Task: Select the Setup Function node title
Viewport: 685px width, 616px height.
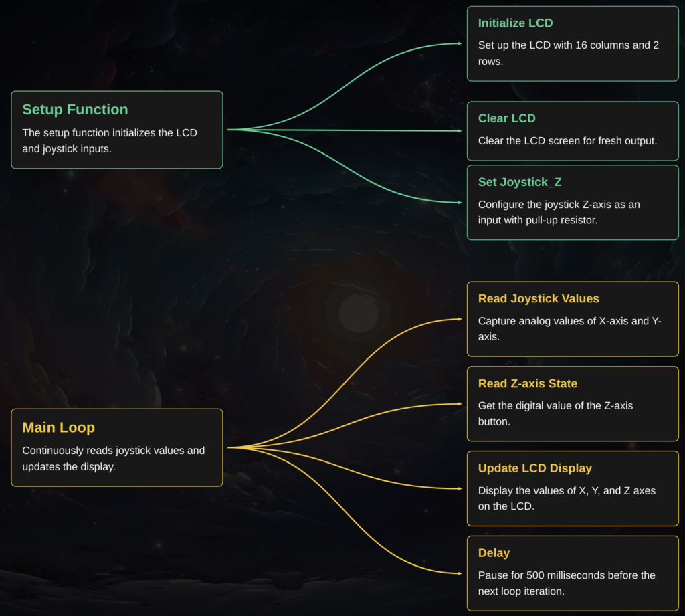Action: (75, 110)
